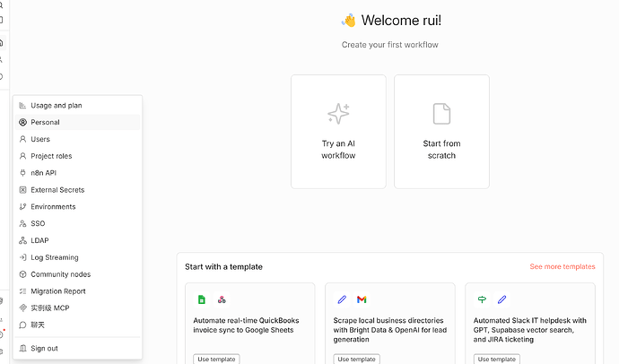Select Personal in settings menu
The image size is (619, 364).
coord(77,122)
